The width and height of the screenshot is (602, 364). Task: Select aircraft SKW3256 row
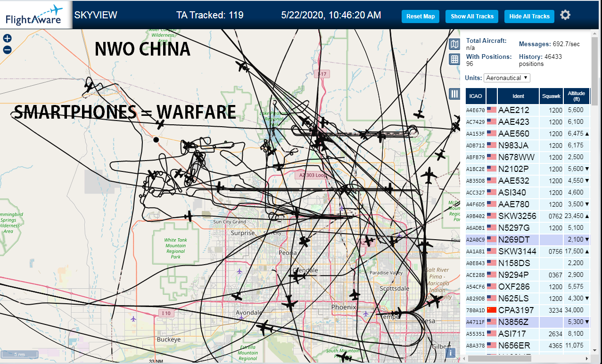(528, 216)
